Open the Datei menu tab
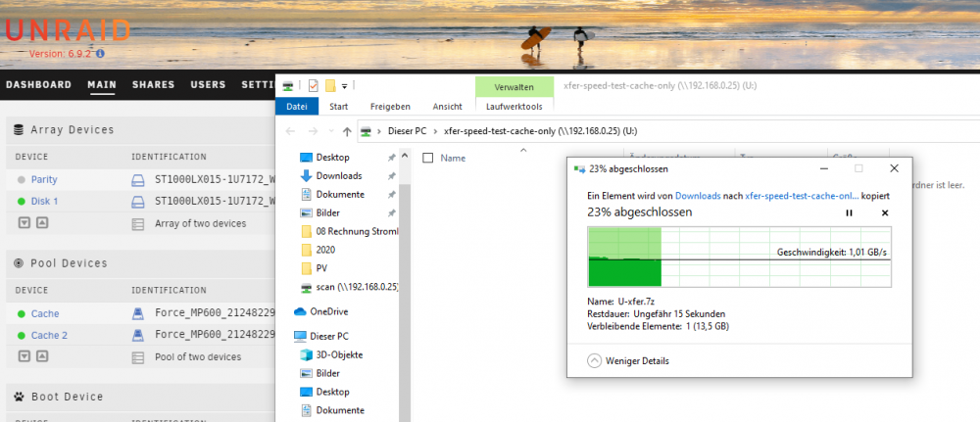The height and width of the screenshot is (422, 980). (297, 107)
